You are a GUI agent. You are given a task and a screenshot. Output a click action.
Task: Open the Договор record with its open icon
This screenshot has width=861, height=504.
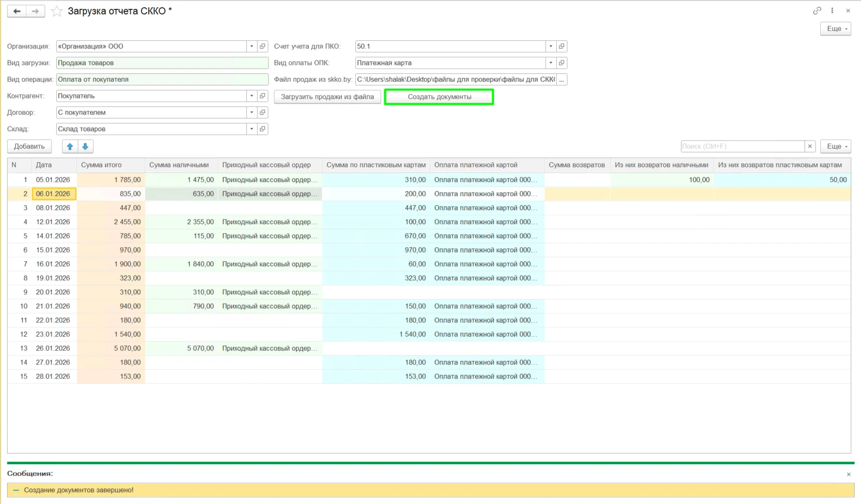point(262,113)
